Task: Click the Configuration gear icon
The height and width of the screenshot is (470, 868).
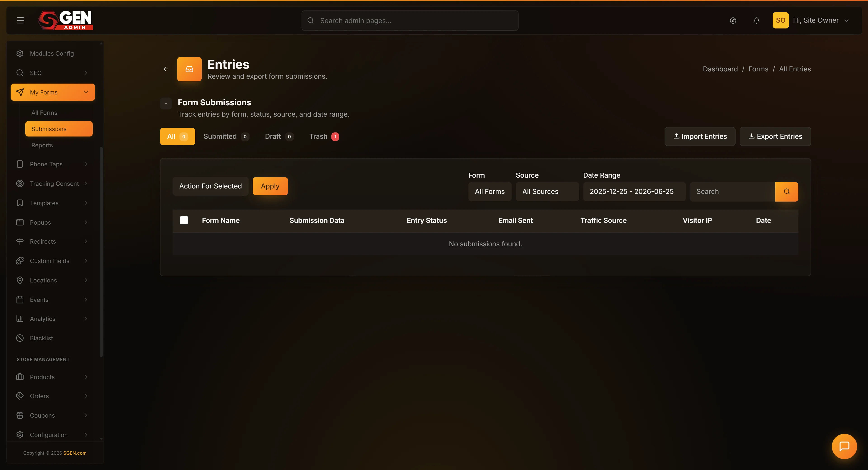Action: pos(20,435)
